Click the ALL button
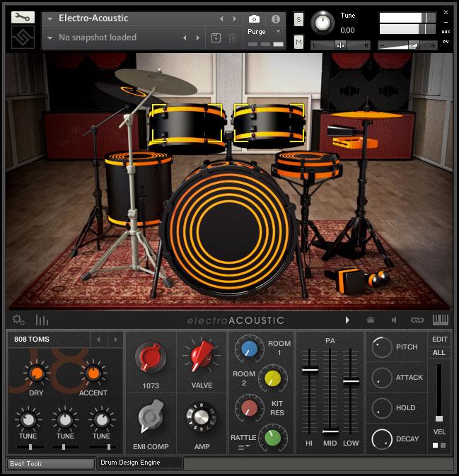The image size is (459, 476). coord(439,352)
